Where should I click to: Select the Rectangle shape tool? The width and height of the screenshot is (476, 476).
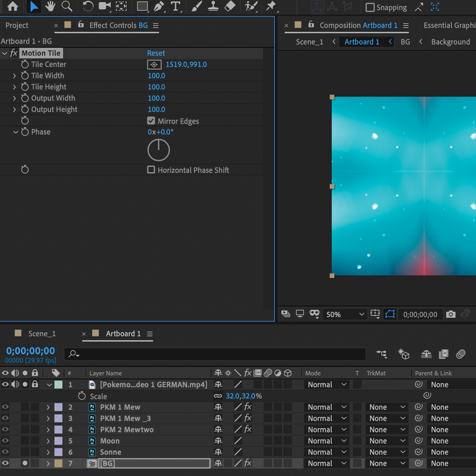(x=142, y=6)
